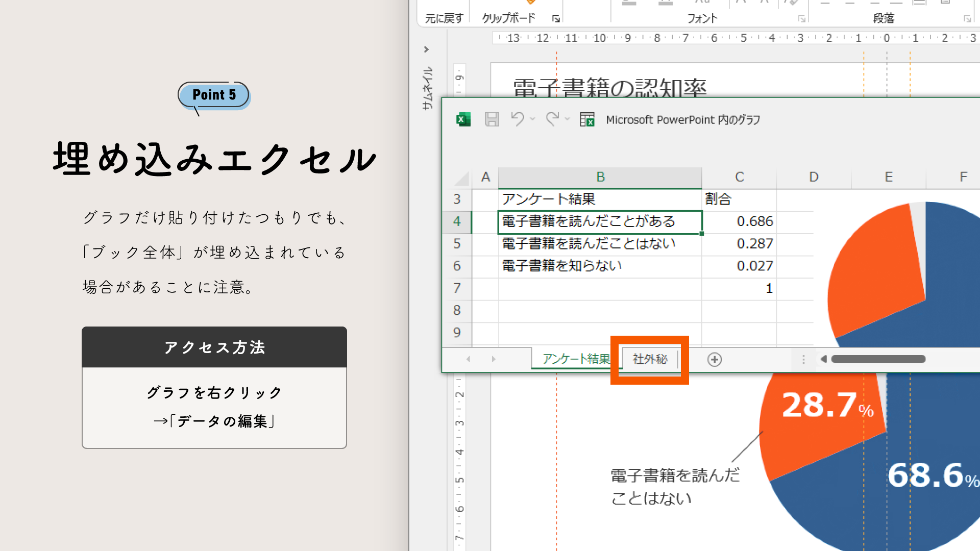Click the Save icon in chart data window
Viewport: 980px width, 551px height.
pos(492,119)
